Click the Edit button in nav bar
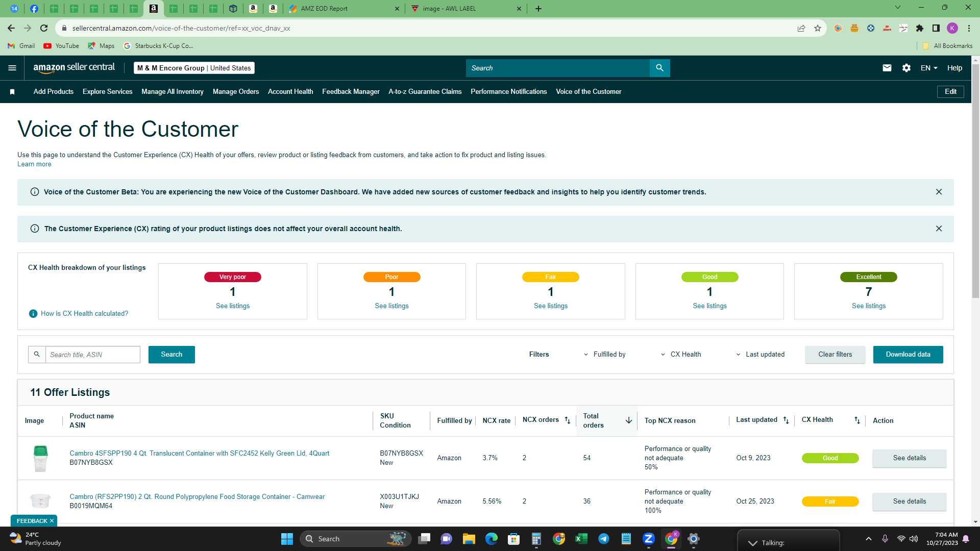The height and width of the screenshot is (551, 980). pyautogui.click(x=950, y=92)
